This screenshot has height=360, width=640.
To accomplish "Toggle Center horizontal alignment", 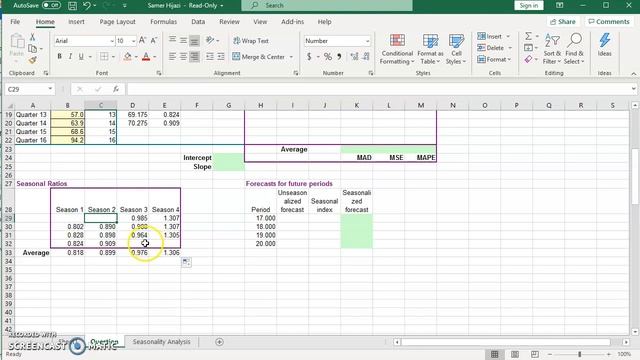I will pyautogui.click(x=183, y=57).
